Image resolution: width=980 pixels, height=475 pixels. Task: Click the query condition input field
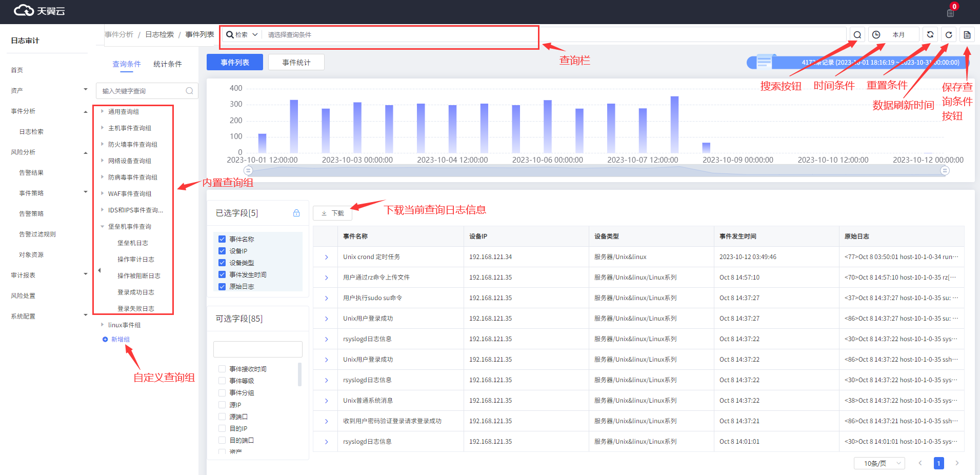pyautogui.click(x=400, y=35)
